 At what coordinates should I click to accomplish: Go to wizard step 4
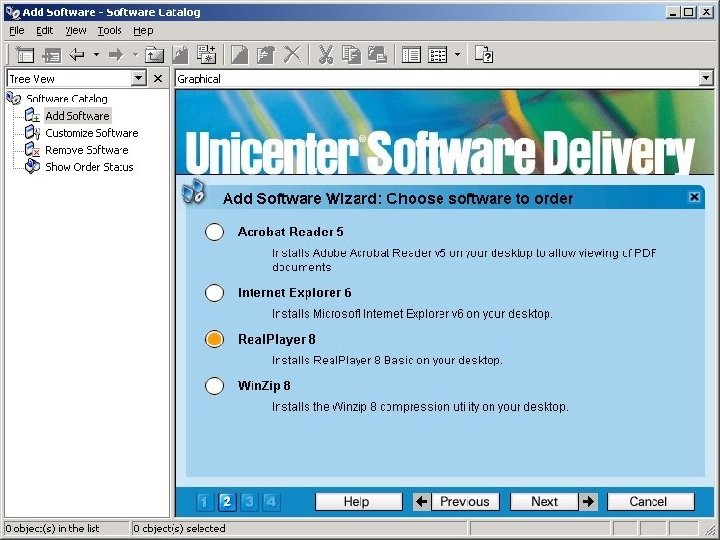tap(271, 501)
